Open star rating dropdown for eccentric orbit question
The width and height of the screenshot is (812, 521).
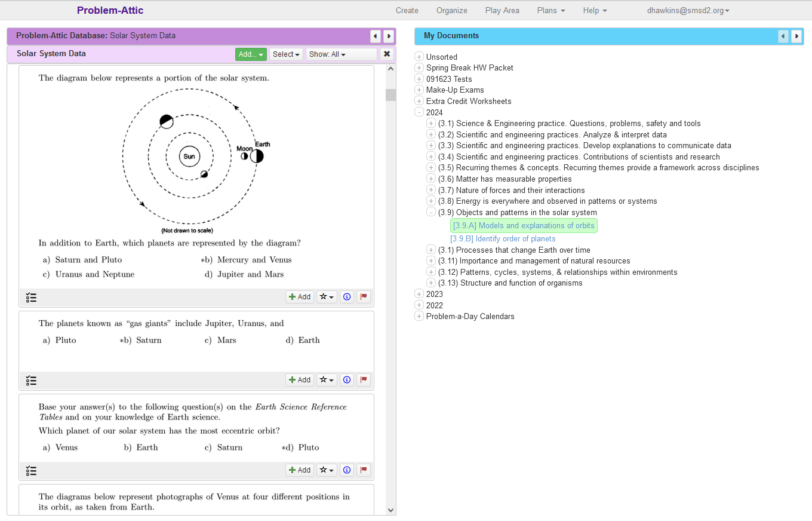[x=327, y=470]
